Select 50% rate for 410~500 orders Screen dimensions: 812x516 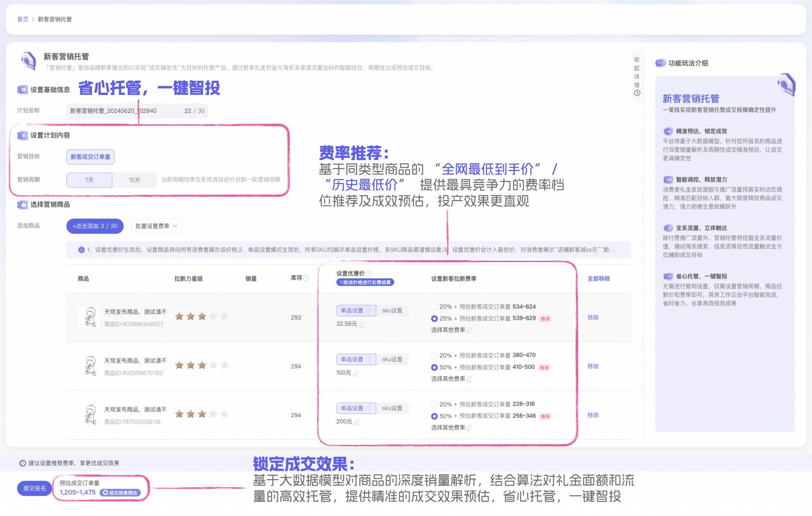(x=434, y=367)
